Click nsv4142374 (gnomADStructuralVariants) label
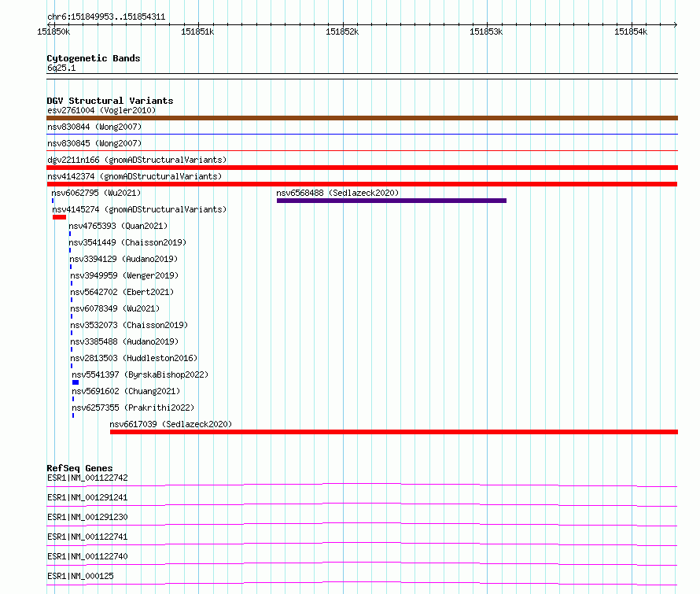700x594 pixels. (x=134, y=176)
